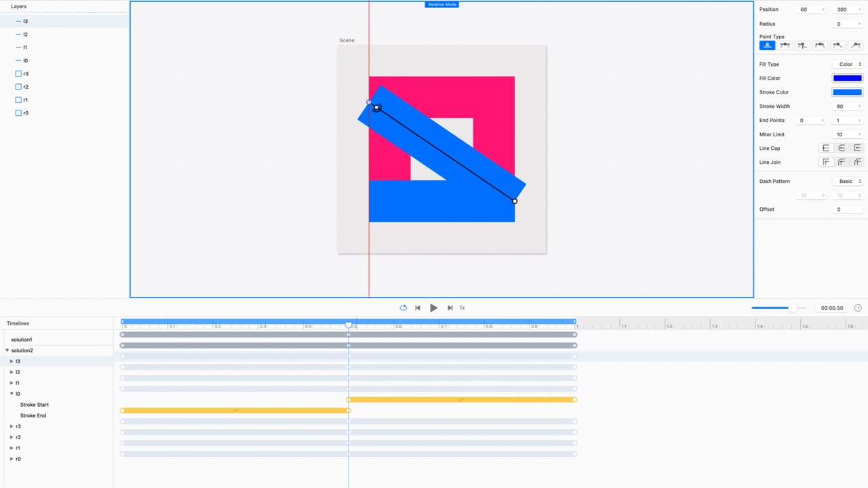Viewport: 868px width, 488px height.
Task: Click the playhead marker on the ruler
Action: (x=349, y=326)
